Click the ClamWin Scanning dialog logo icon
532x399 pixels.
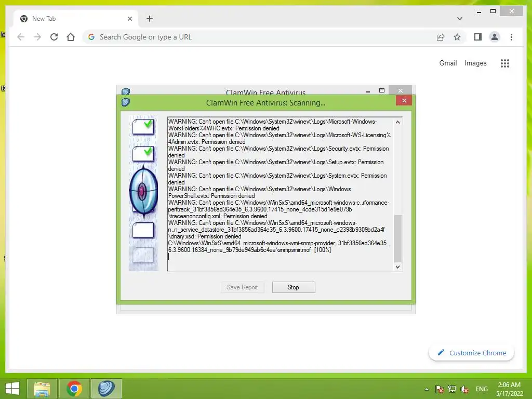click(126, 102)
